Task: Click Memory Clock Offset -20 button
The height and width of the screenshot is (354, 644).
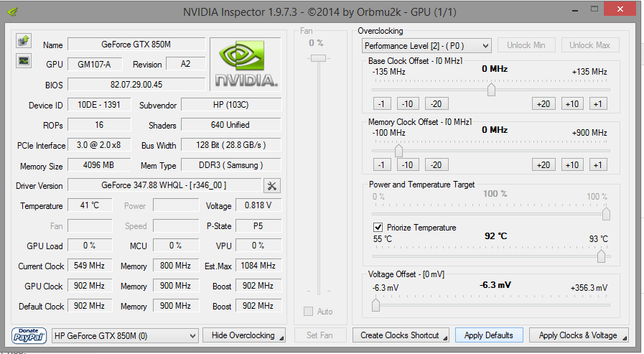Action: [x=437, y=165]
